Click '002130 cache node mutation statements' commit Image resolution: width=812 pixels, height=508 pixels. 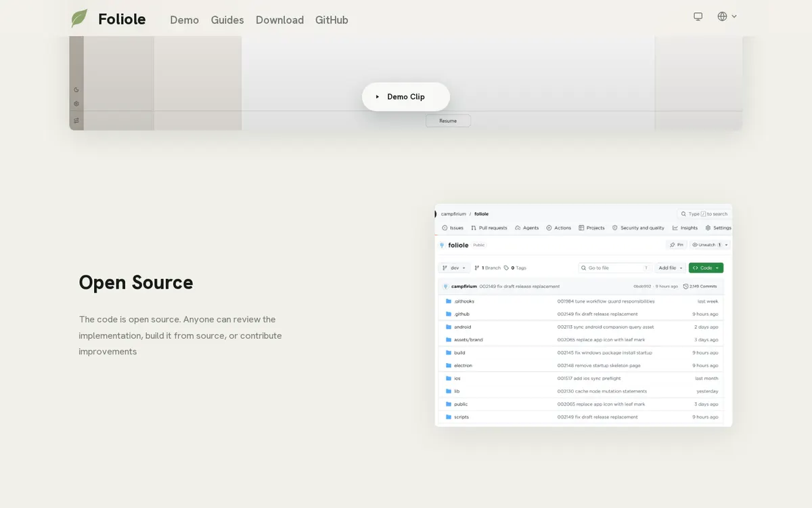click(602, 391)
